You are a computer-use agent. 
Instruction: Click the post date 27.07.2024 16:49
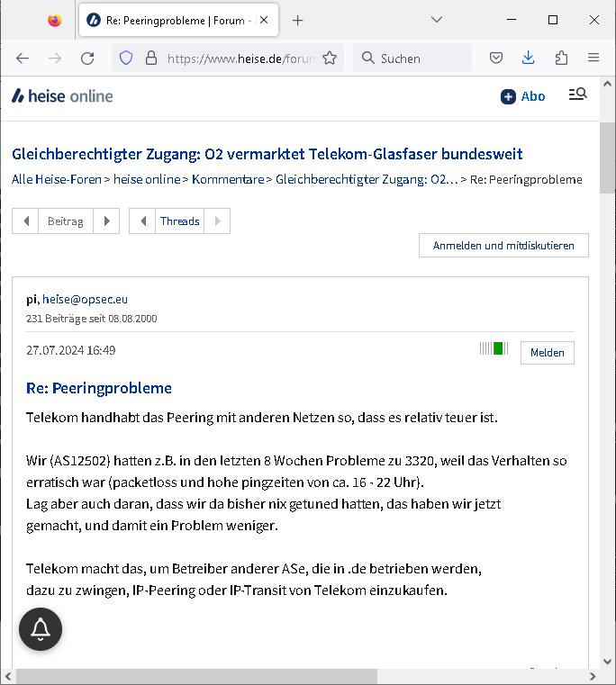pos(71,350)
